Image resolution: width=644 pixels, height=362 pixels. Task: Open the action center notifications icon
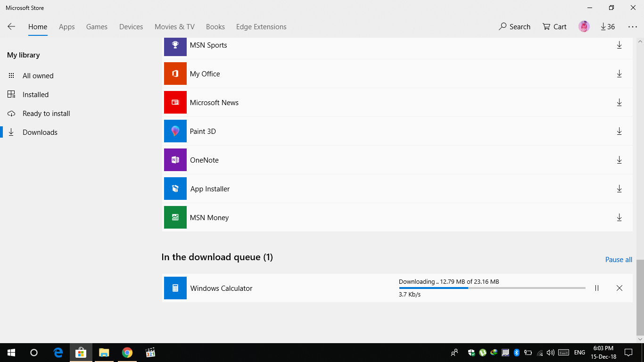pyautogui.click(x=628, y=353)
